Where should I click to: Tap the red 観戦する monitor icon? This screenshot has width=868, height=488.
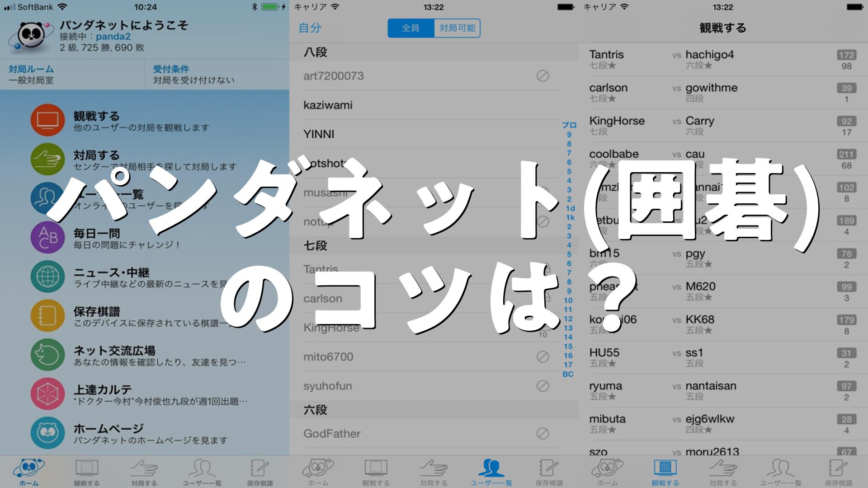click(x=47, y=120)
